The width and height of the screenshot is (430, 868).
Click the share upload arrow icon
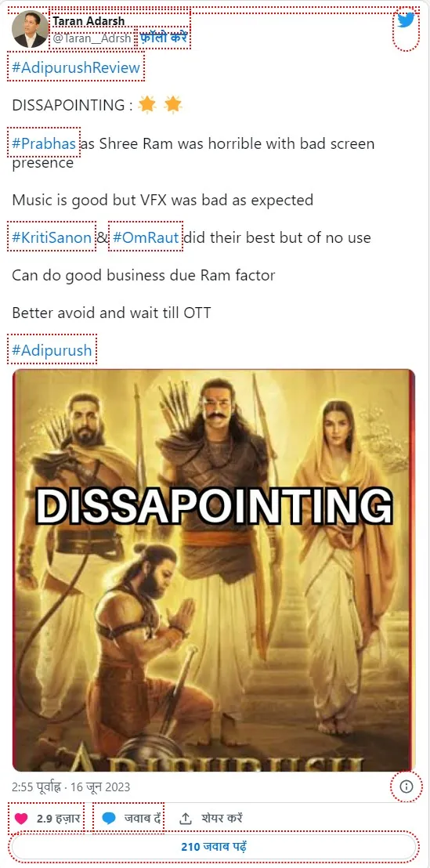click(186, 818)
